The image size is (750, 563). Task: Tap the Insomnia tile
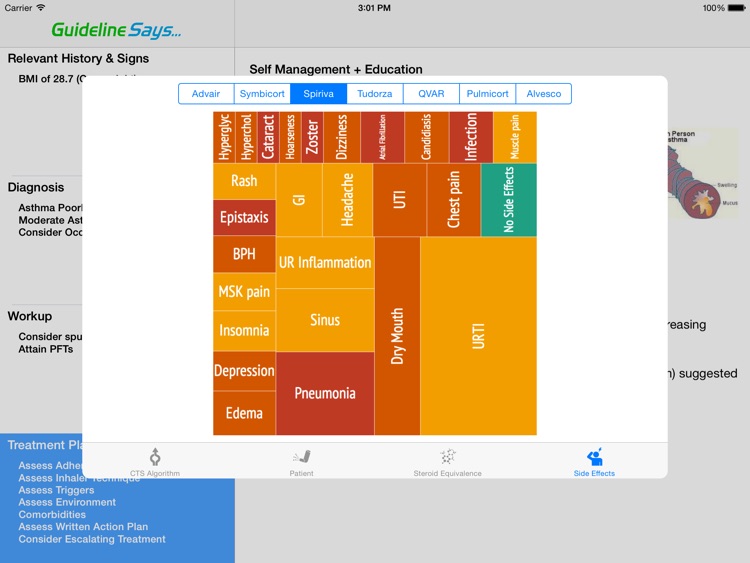point(244,331)
